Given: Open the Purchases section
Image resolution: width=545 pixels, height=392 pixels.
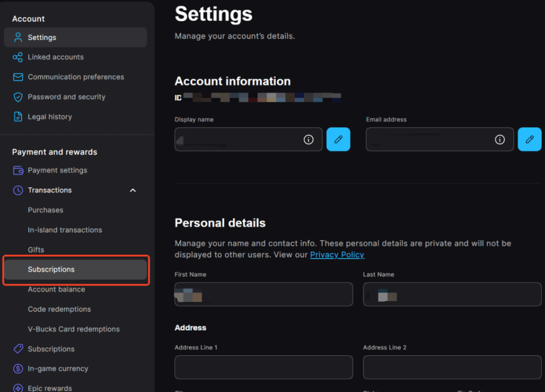Looking at the screenshot, I should (45, 210).
